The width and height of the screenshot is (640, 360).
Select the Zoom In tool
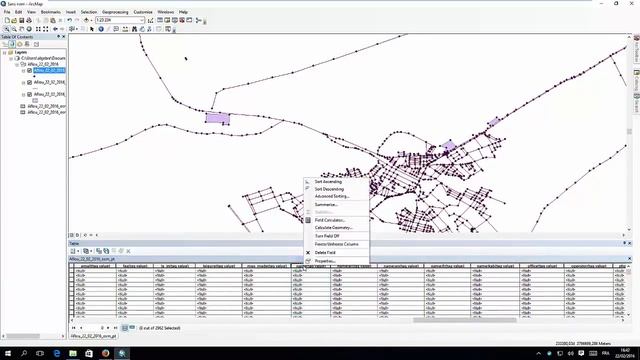click(7, 29)
